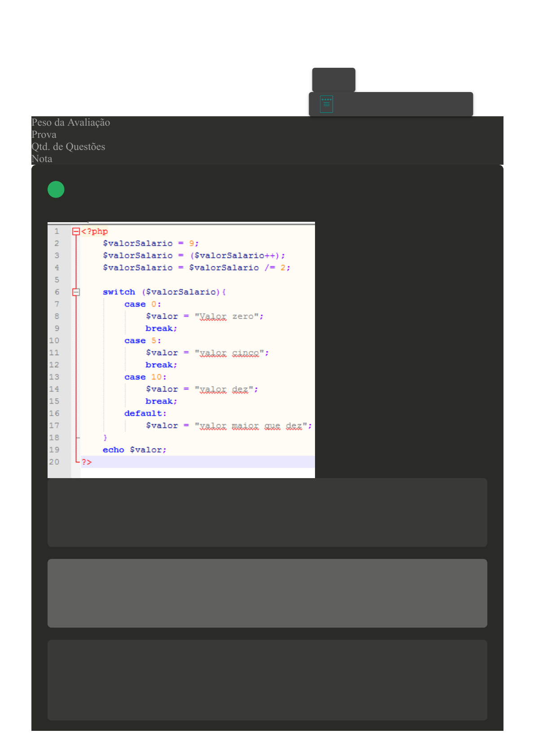Click the small dark button above the bar
Screen dimensions: 534x756
pos(333,79)
